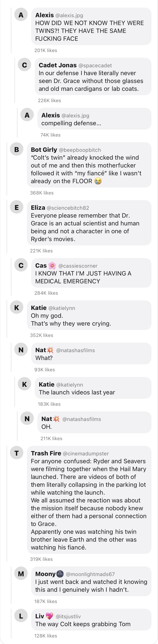Viewport: 158px width, 644px height.
Task: Tap the @moonlightmads67 username
Action: coord(90,574)
